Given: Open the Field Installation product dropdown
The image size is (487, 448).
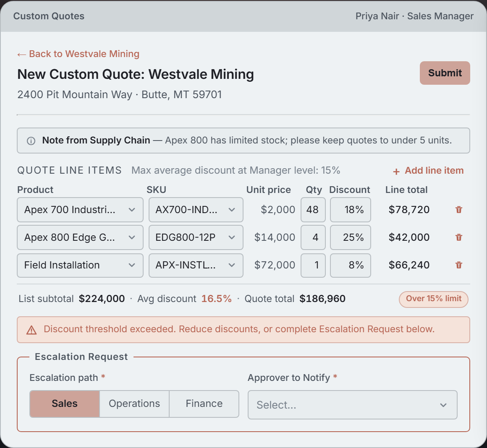Looking at the screenshot, I should coord(80,265).
